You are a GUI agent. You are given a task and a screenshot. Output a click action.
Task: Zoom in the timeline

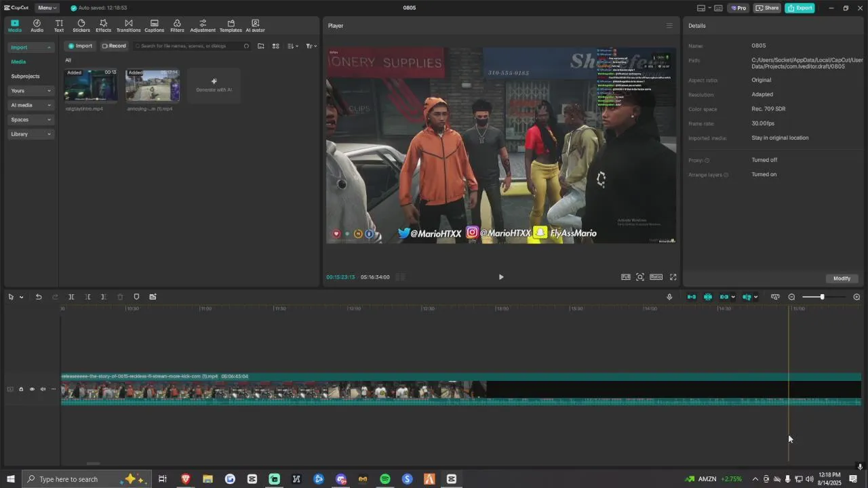856,297
